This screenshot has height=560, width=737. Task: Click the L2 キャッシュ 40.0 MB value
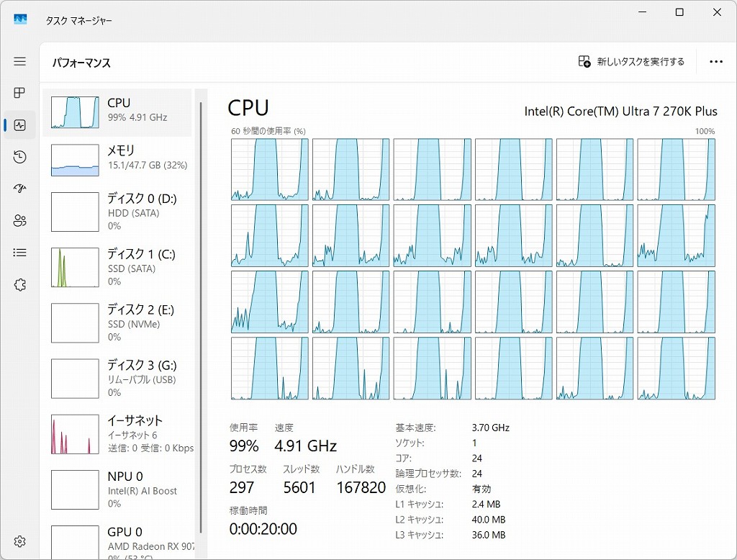coord(489,520)
